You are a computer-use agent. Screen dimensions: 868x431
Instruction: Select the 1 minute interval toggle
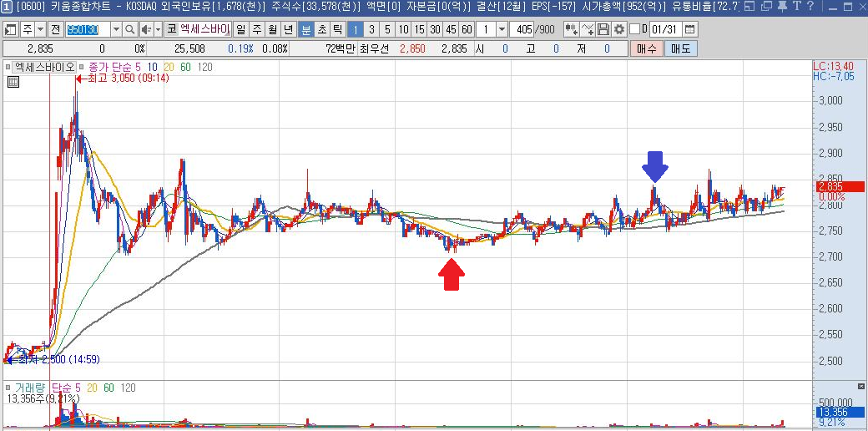[x=356, y=29]
